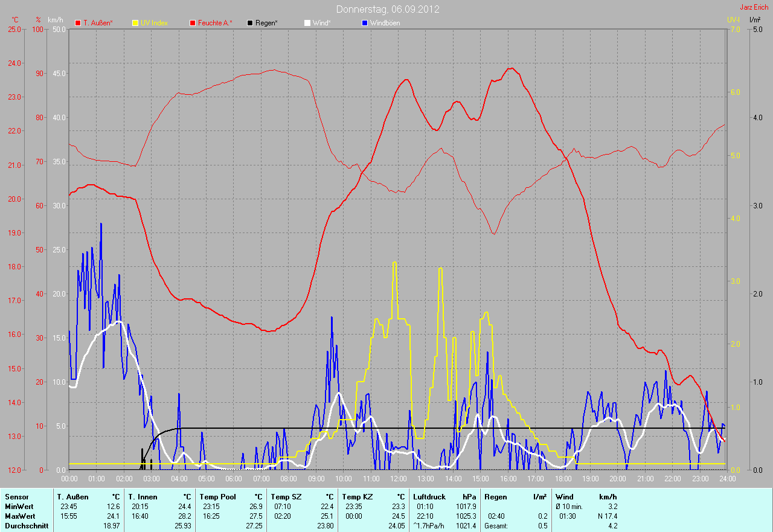Select the 'T. Außen*' legend label
773x532 pixels.
(x=98, y=23)
